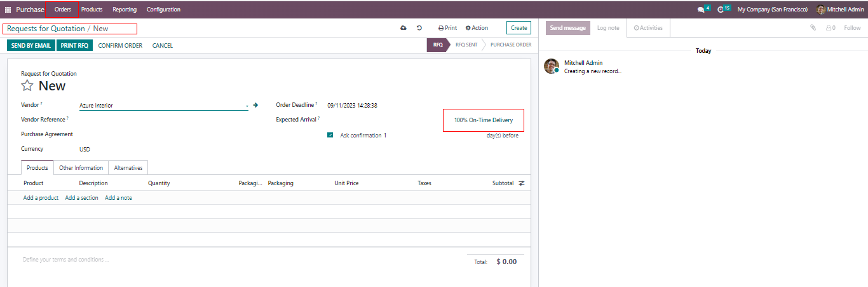Open the conversations message icon
The image size is (868, 287).
click(x=702, y=10)
